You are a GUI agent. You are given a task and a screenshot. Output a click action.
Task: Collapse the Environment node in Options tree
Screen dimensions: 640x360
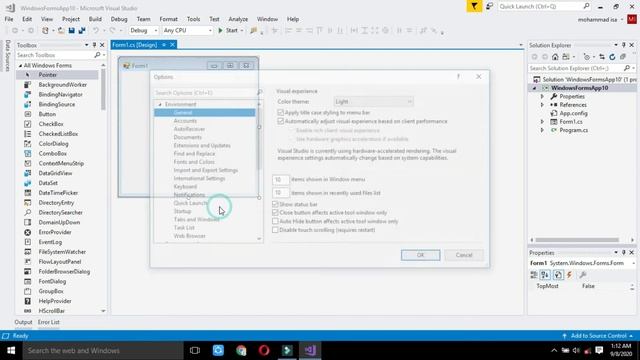(x=160, y=104)
